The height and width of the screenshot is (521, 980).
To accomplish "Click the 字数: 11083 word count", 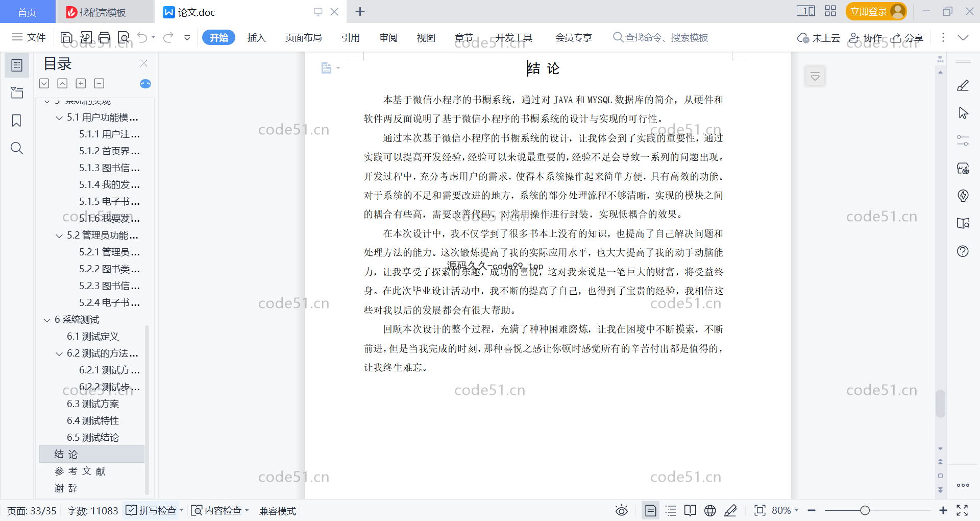I will click(92, 511).
